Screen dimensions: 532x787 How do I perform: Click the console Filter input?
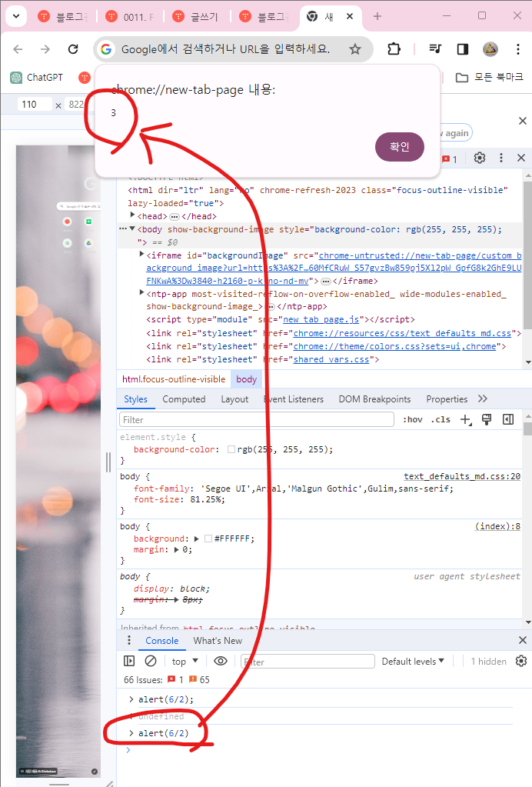tap(308, 662)
